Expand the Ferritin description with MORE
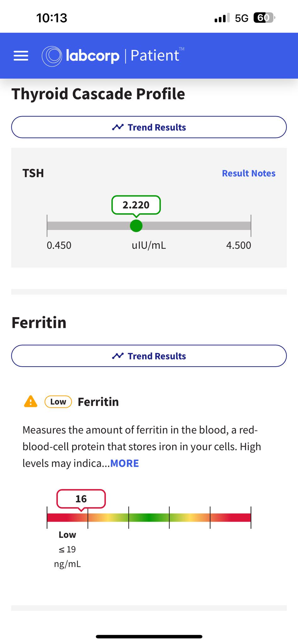 pos(125,463)
